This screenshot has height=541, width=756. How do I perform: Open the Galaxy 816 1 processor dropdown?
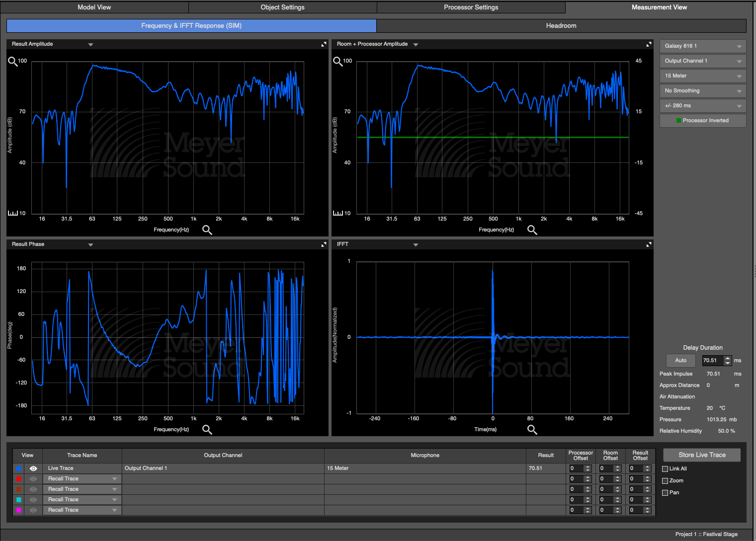tap(703, 46)
